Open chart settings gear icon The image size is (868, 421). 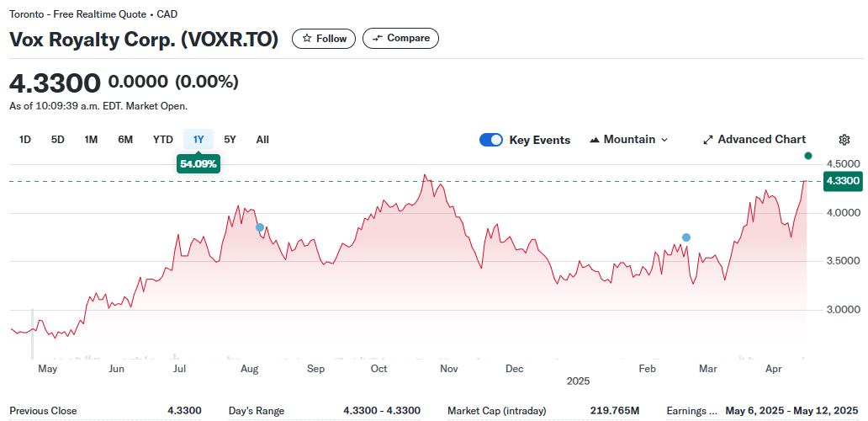click(x=844, y=140)
